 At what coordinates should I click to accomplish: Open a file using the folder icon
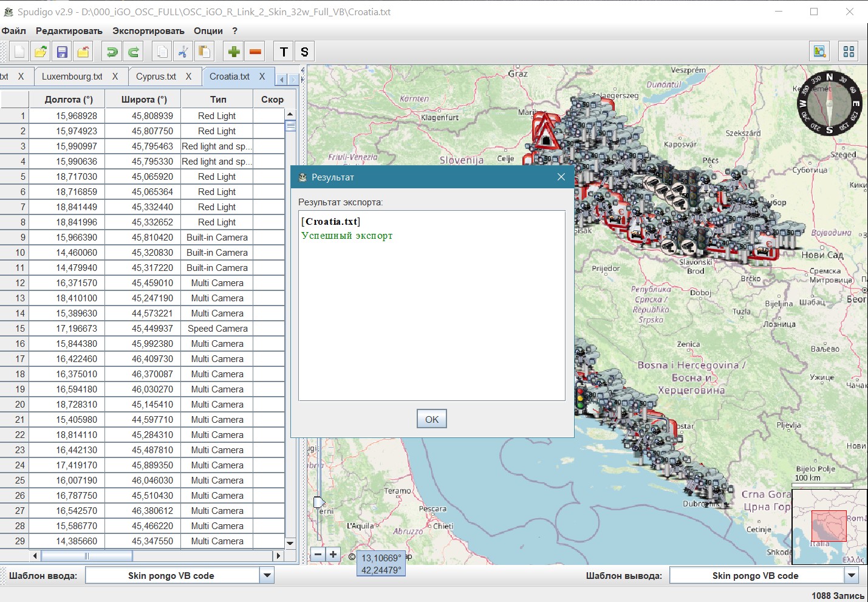point(41,52)
